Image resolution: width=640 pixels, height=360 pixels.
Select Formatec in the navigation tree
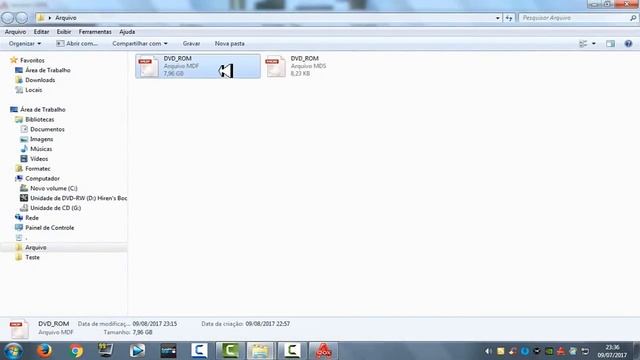(33, 169)
